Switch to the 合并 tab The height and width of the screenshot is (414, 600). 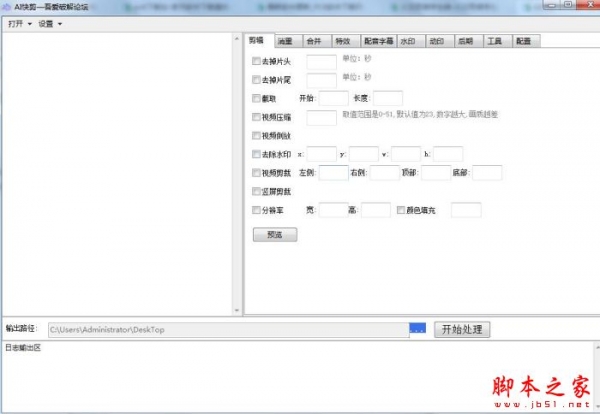(x=317, y=41)
